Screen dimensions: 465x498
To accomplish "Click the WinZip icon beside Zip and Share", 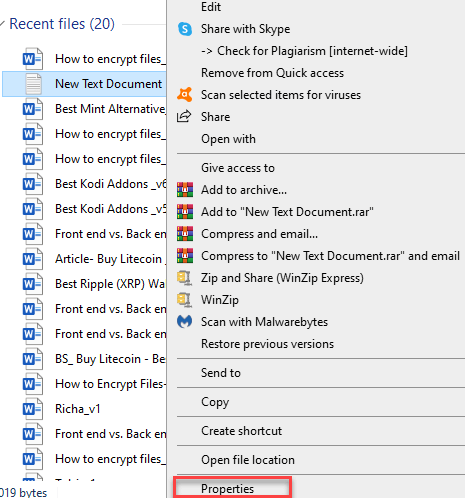I will [184, 278].
